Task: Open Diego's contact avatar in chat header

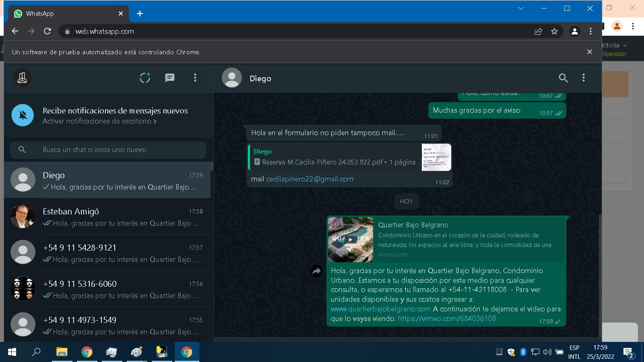Action: [x=232, y=78]
